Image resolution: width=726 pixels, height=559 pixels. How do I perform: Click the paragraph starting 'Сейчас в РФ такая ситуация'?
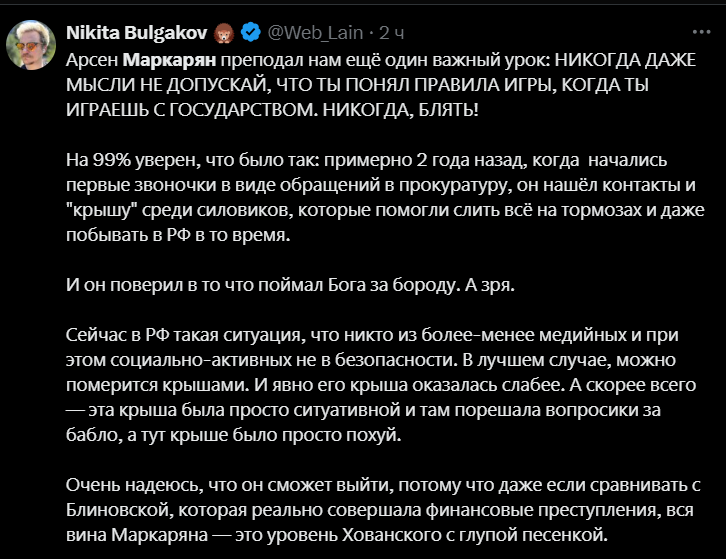(381, 385)
